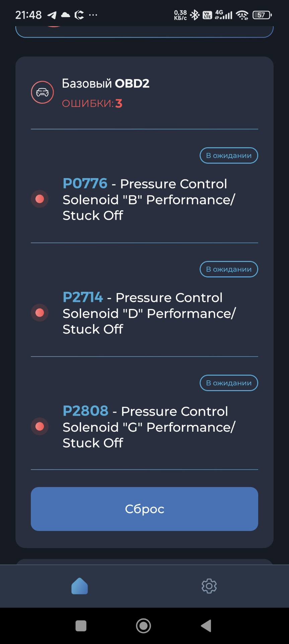Tap the car icon beside Базовый OBD2

click(x=42, y=92)
